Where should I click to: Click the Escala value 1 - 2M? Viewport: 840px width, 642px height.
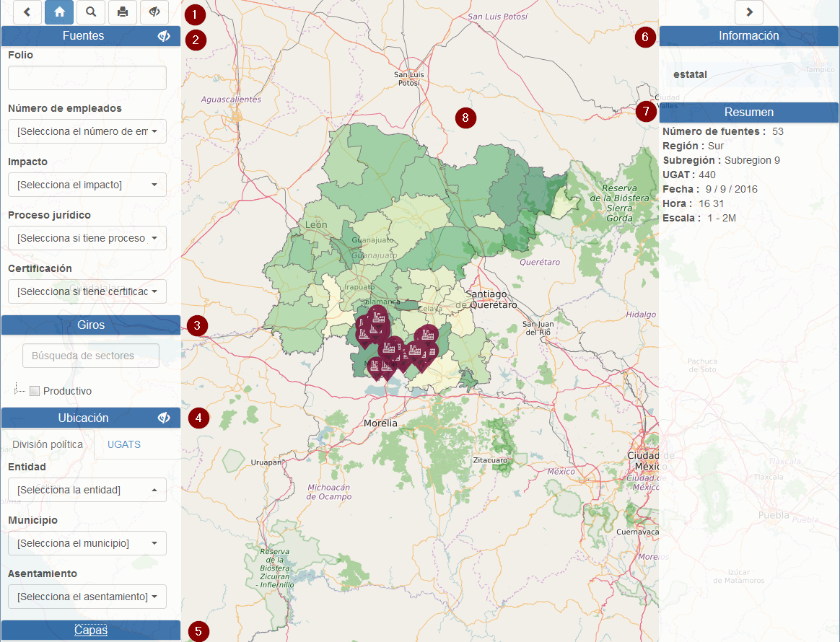(722, 218)
